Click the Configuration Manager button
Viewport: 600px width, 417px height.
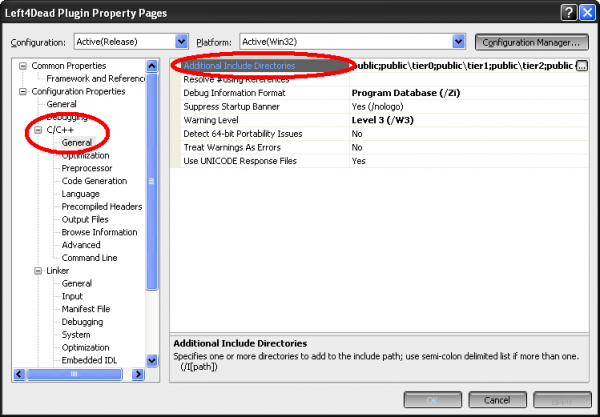click(x=532, y=42)
